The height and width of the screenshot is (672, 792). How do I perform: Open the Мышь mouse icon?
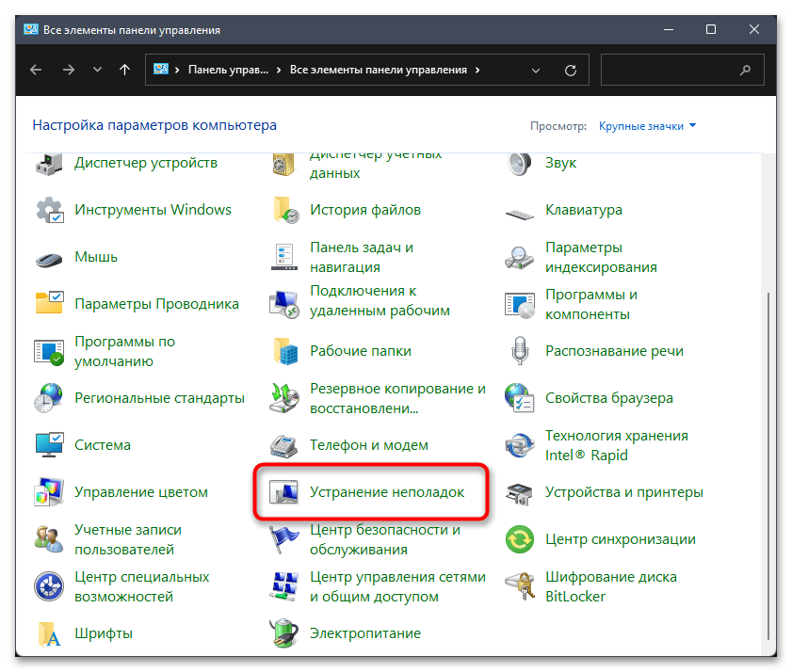coord(49,257)
